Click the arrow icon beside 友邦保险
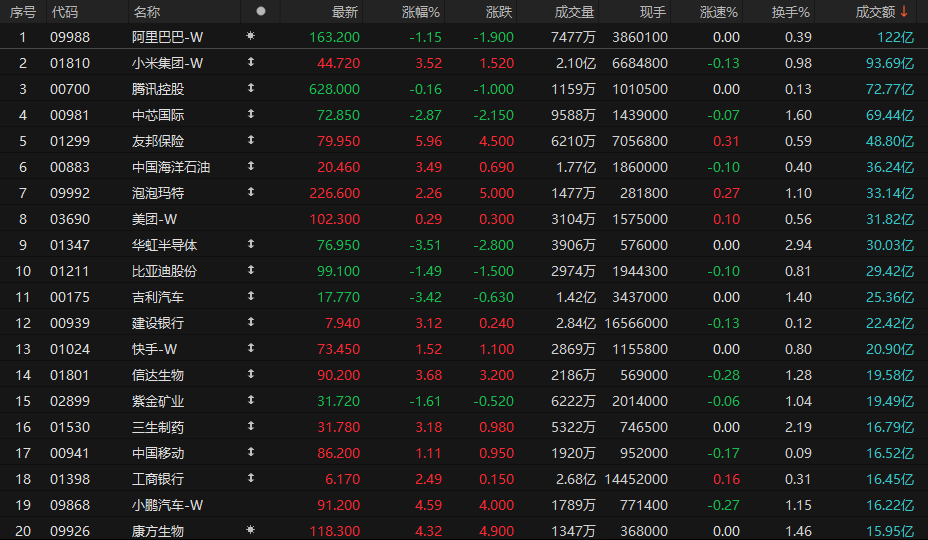Screen dimensions: 928x540 click(251, 140)
